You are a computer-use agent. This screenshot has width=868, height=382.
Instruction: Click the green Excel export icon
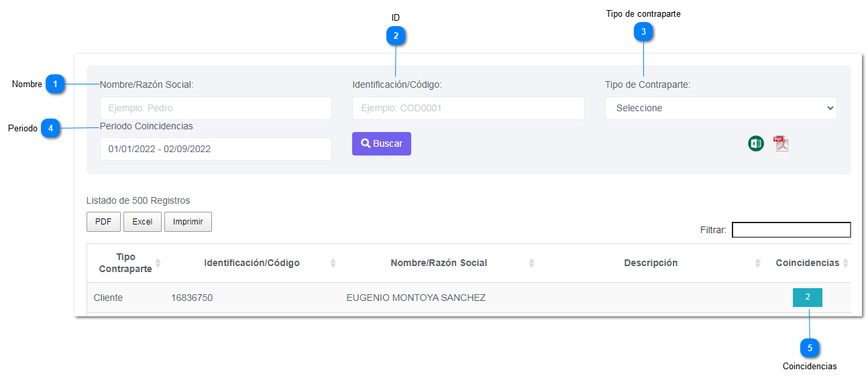click(x=756, y=143)
